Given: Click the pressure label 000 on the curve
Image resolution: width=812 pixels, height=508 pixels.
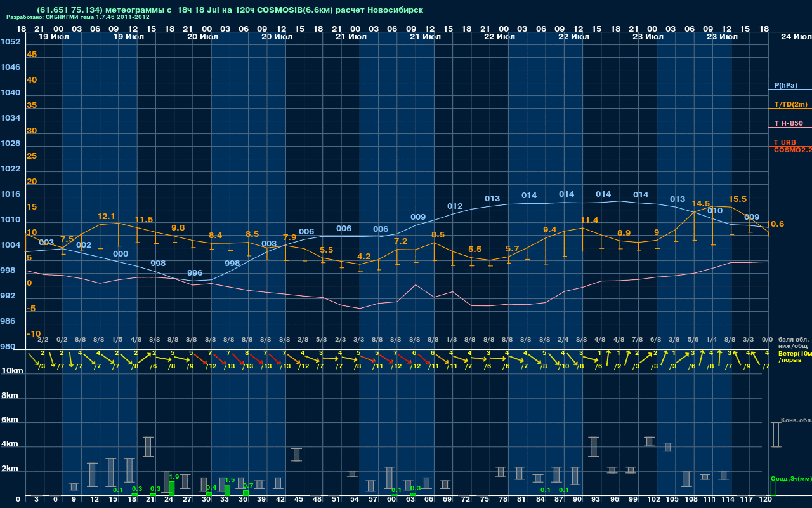Looking at the screenshot, I should tap(121, 254).
